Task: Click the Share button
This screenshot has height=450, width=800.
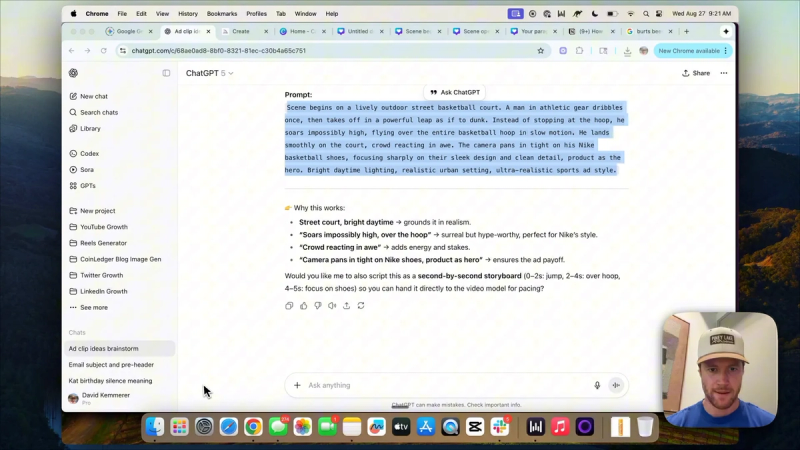Action: pos(696,73)
